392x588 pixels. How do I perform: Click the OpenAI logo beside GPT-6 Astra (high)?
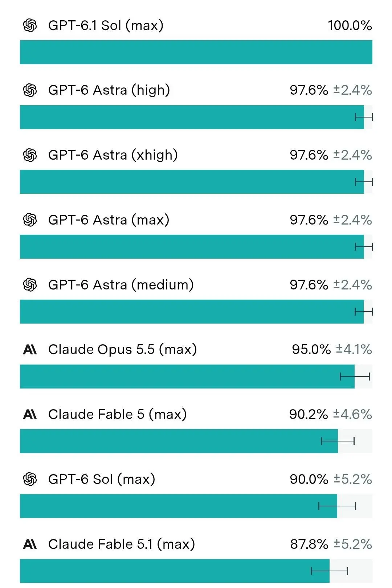tap(30, 90)
